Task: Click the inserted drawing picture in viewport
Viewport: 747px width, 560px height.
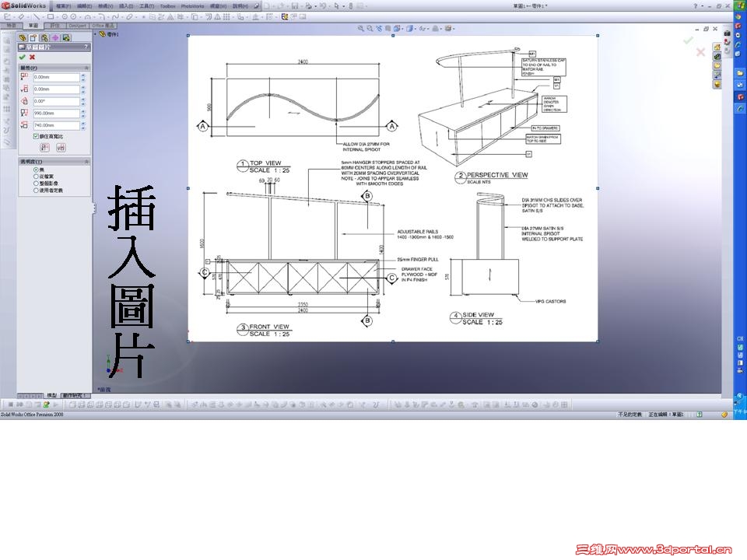Action: [x=393, y=188]
